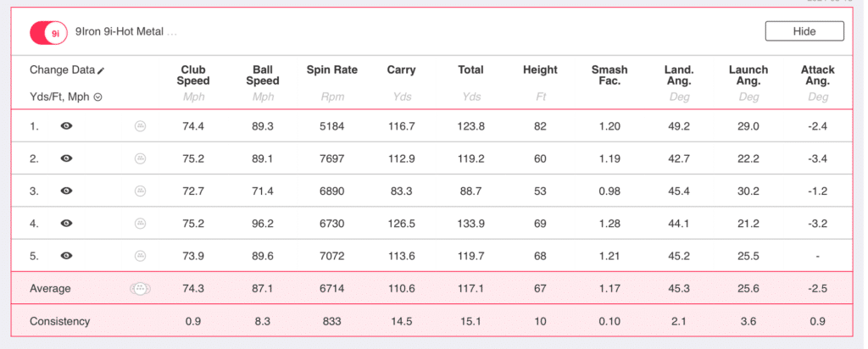Viewport: 868px width, 349px height.
Task: Click the 9Iron 9i-Hot Metal club name
Action: click(125, 32)
